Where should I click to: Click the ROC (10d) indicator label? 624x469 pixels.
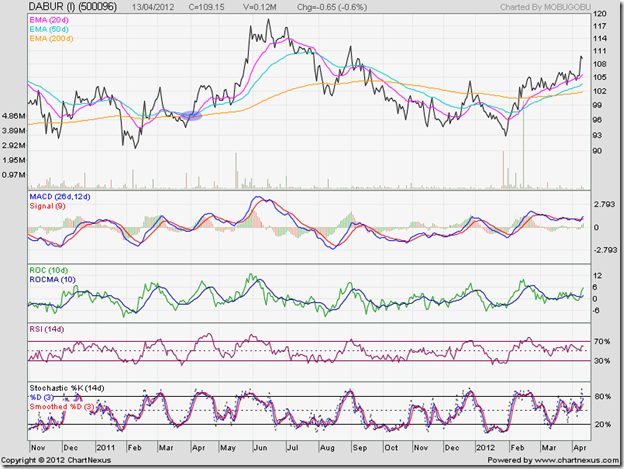coord(51,269)
